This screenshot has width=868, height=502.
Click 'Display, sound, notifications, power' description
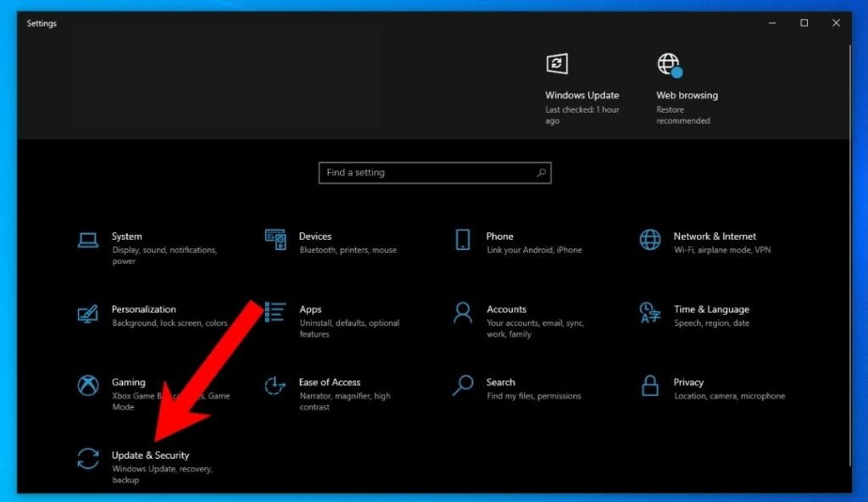click(164, 255)
